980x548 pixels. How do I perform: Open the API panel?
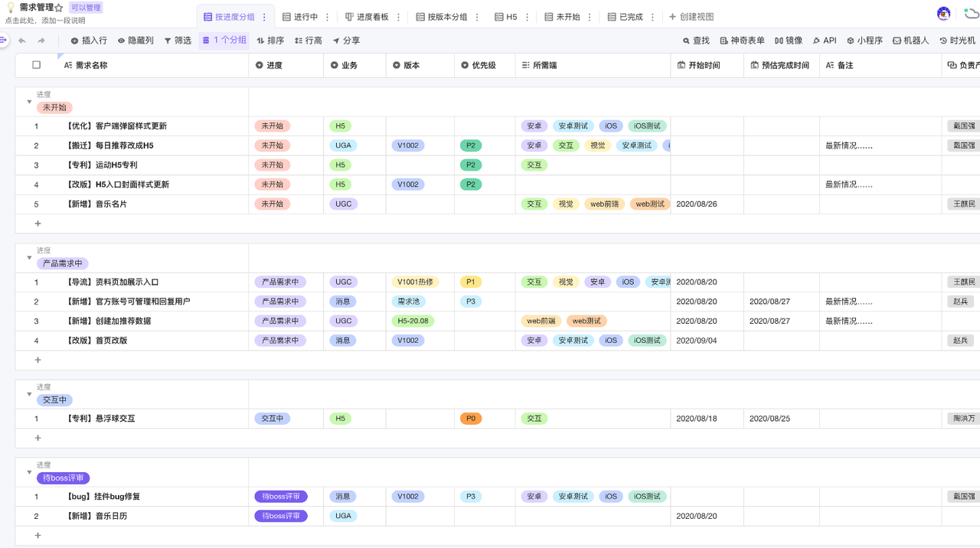(825, 41)
